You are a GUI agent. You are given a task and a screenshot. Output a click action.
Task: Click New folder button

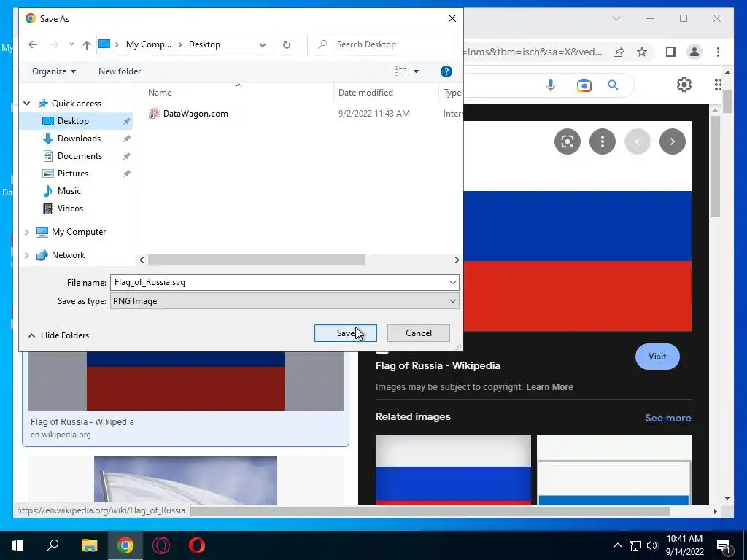point(120,71)
